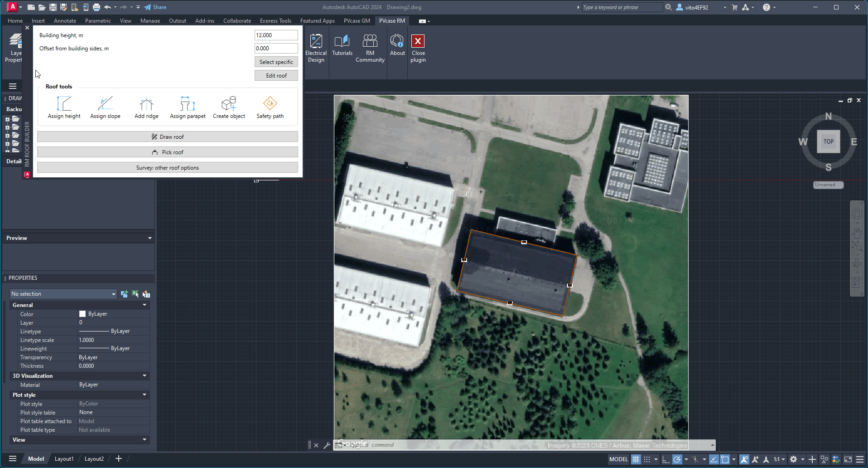Image resolution: width=868 pixels, height=468 pixels.
Task: Toggle drawing grid display in status bar
Action: coord(636,459)
